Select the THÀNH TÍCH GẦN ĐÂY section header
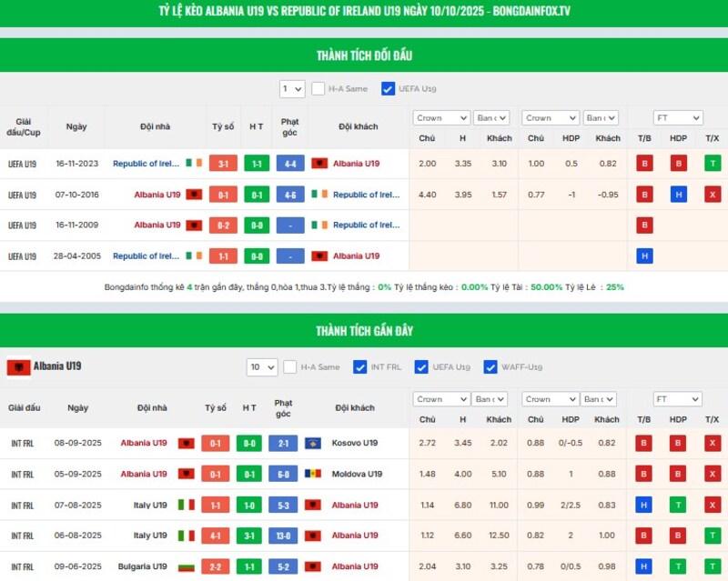728x581 pixels. click(364, 330)
